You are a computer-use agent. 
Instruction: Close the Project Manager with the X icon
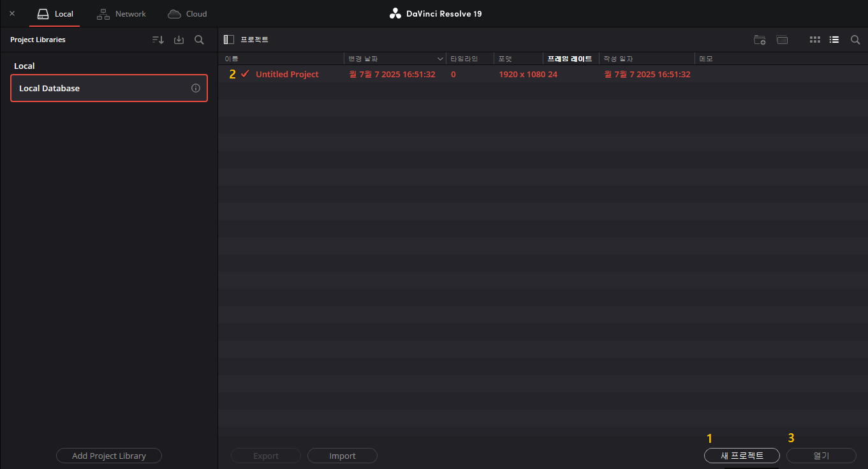pyautogui.click(x=12, y=13)
